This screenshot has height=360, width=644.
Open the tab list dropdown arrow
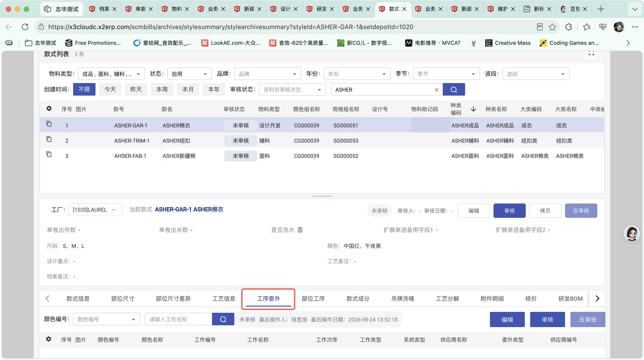(635, 9)
